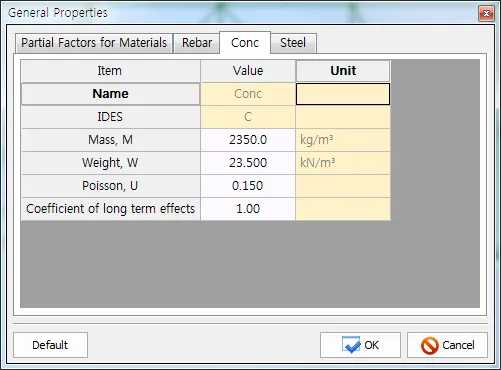Click the Default button
The image size is (501, 370).
click(x=50, y=345)
